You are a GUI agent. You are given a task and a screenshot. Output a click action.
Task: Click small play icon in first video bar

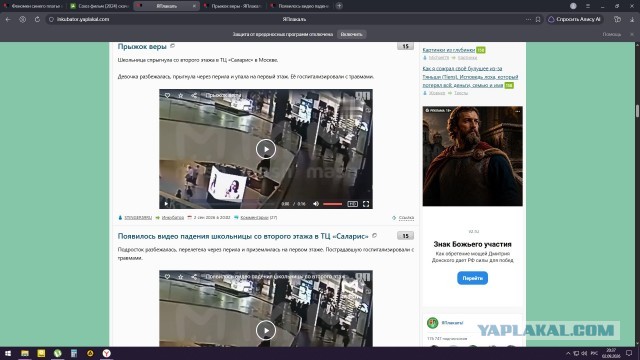pyautogui.click(x=166, y=204)
